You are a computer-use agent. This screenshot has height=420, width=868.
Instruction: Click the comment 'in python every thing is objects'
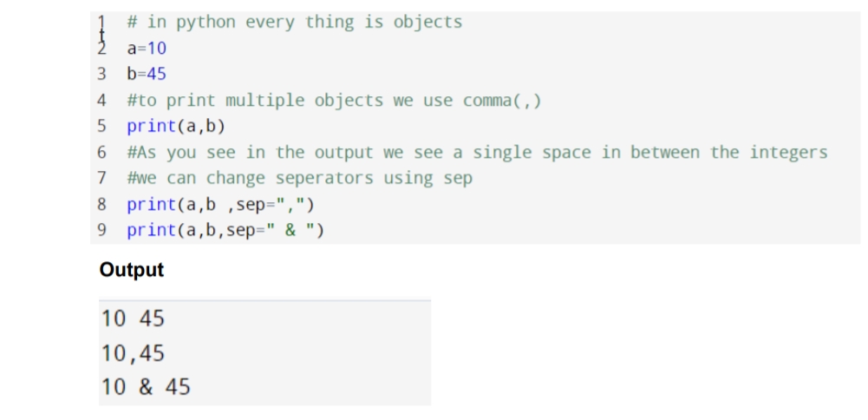(x=295, y=23)
